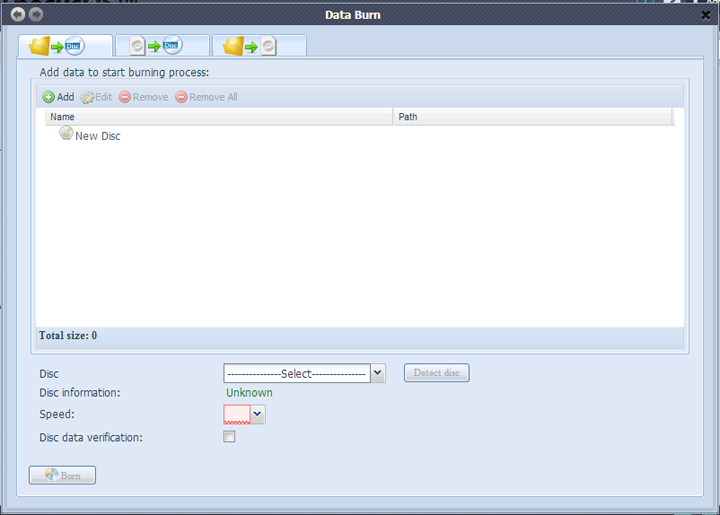The width and height of the screenshot is (720, 515).
Task: Close the Data Burn window
Action: (706, 15)
